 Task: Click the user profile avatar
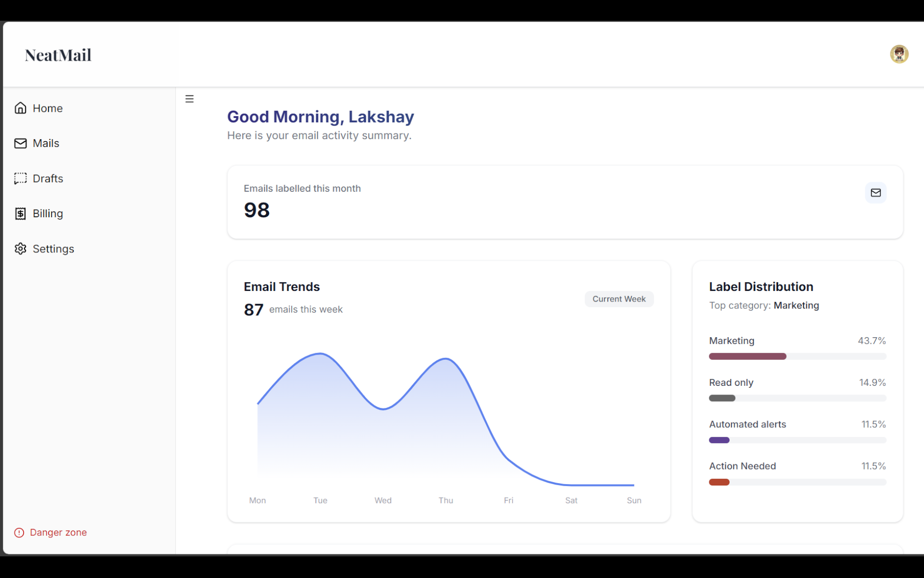(x=899, y=54)
